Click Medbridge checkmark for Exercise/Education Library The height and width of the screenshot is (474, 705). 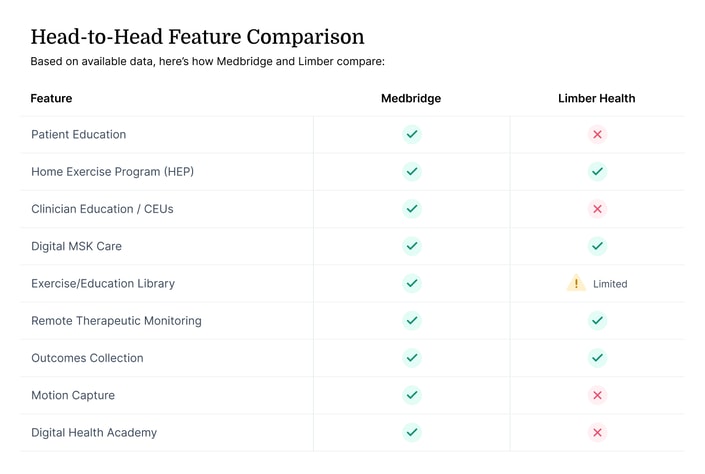pos(411,283)
